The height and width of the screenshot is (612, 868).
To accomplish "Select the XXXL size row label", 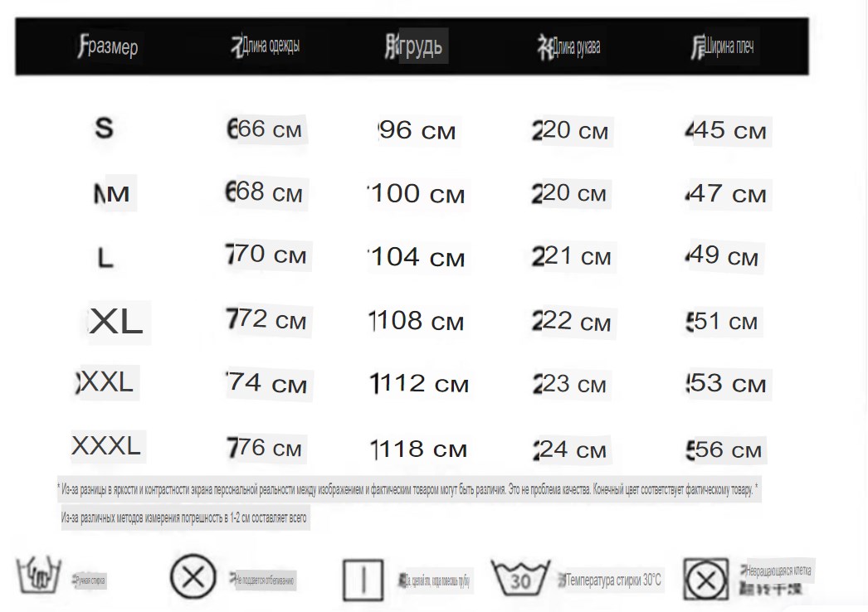I will point(105,446).
